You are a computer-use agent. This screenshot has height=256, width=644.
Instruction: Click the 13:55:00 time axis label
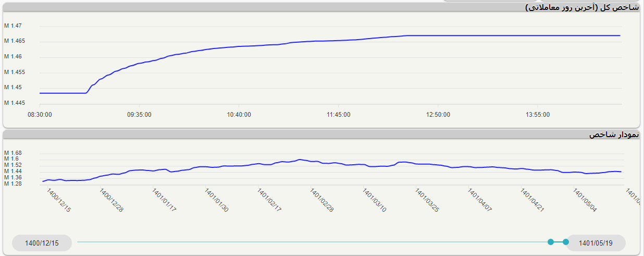[538, 115]
